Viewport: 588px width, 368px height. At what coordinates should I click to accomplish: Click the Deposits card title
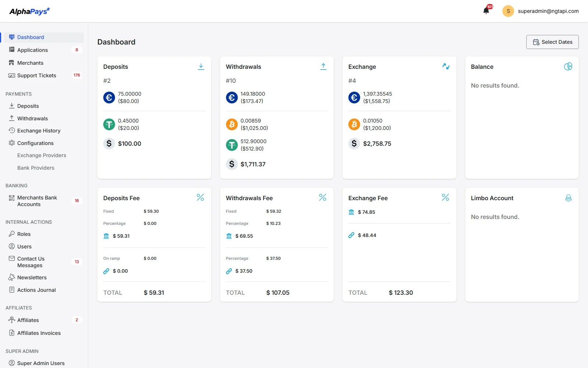pos(116,67)
